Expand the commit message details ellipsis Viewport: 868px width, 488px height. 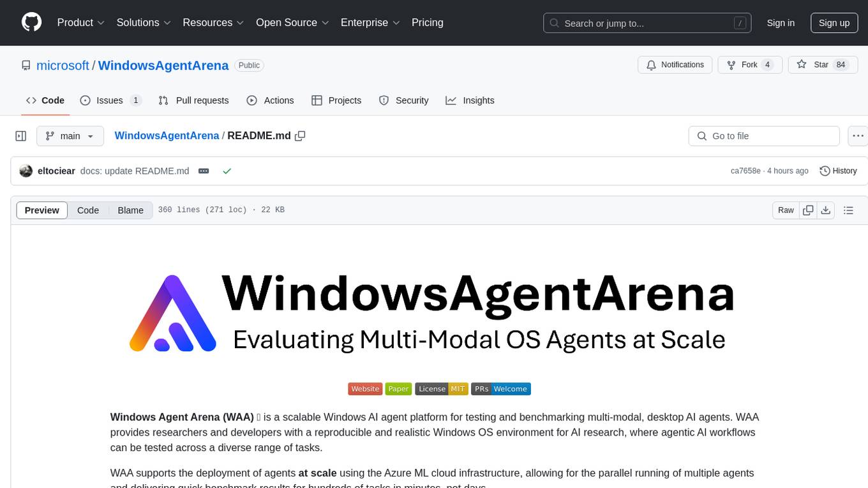pos(204,171)
